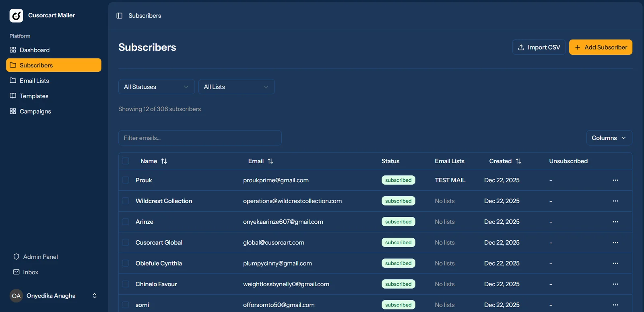Select the Cusorcart Global row checkbox
This screenshot has height=312, width=644.
[x=126, y=243]
